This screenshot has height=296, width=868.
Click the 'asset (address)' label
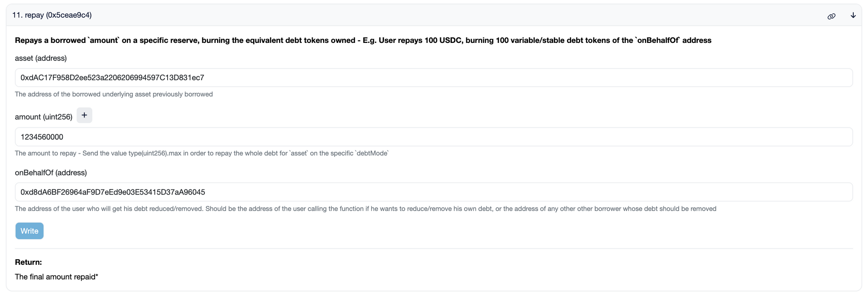(41, 58)
